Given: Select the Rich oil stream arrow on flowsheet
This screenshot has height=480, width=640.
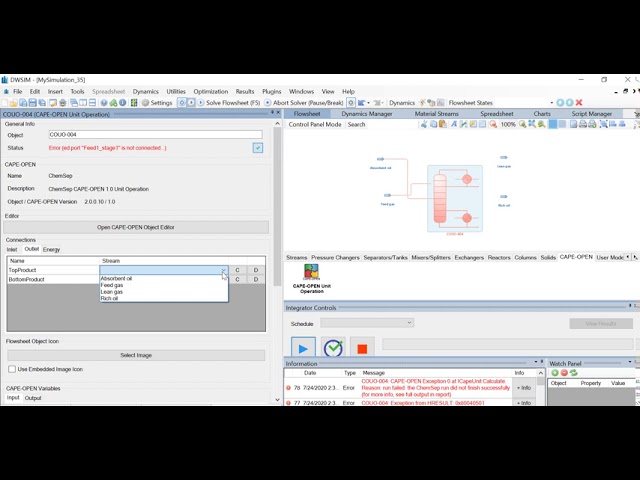Looking at the screenshot, I should pyautogui.click(x=504, y=197).
